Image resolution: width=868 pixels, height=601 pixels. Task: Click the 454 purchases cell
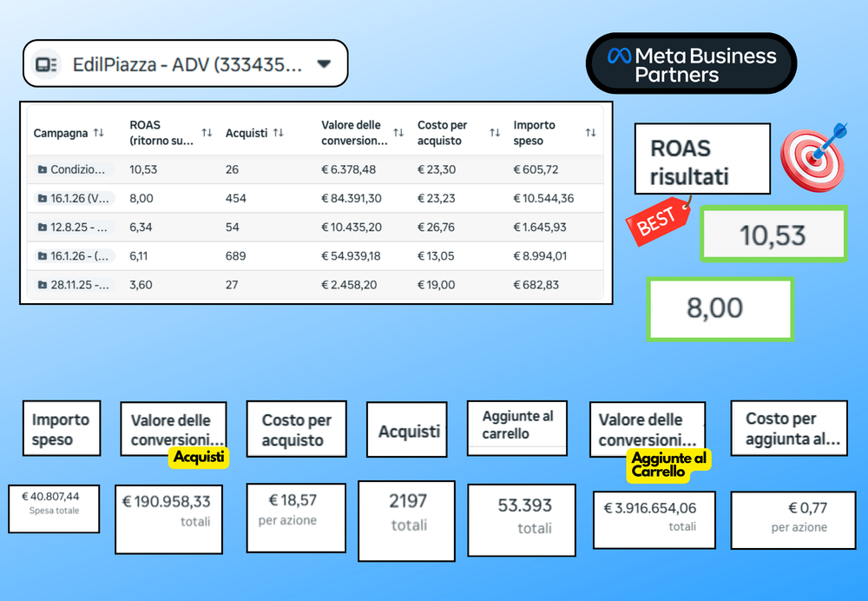point(236,198)
